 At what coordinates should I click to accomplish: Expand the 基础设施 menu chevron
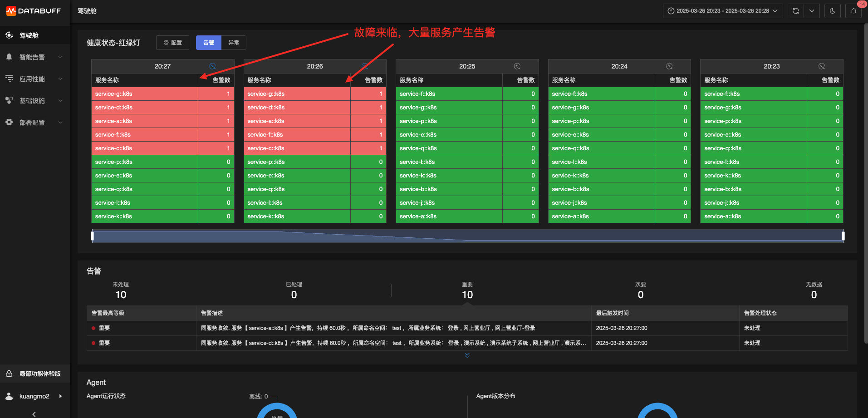tap(60, 100)
